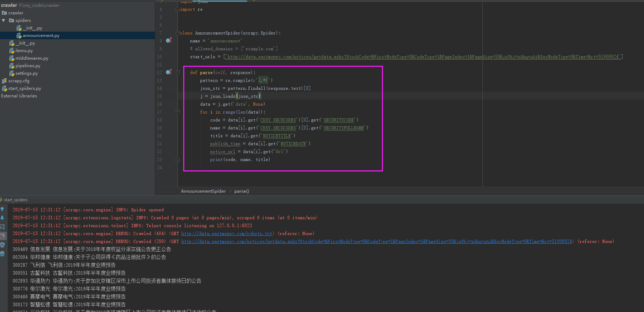Open the getdata.ashx link in console output
644x312 pixels.
pos(377,242)
